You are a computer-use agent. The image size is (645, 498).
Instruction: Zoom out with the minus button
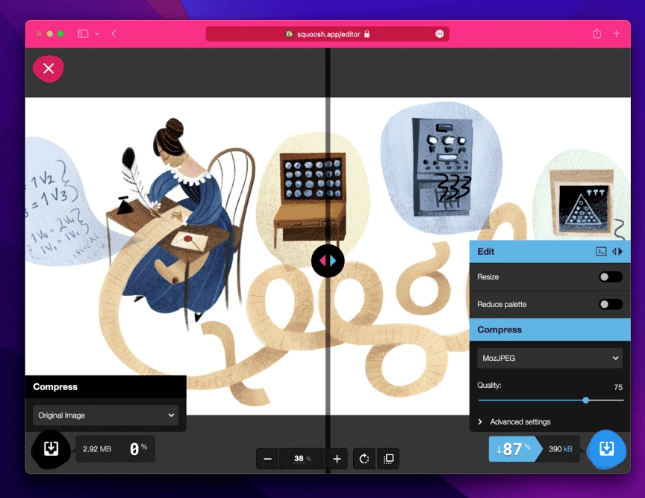click(267, 459)
